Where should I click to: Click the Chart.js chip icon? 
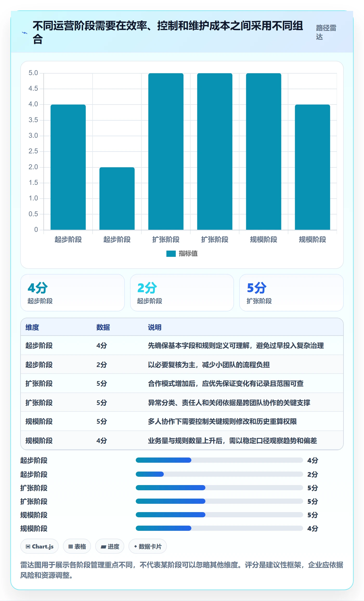pyautogui.click(x=28, y=546)
